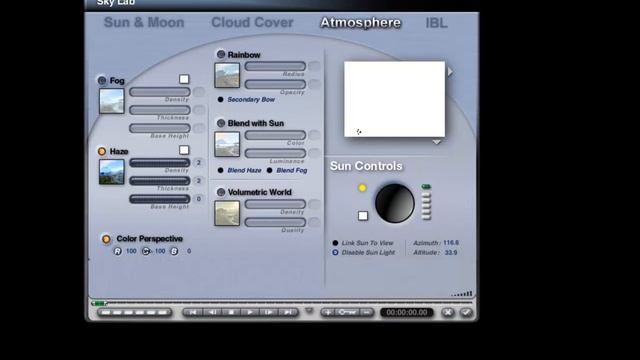Viewport: 640px width, 360px height.
Task: Open the dropdown arrow below the preview
Action: point(436,142)
